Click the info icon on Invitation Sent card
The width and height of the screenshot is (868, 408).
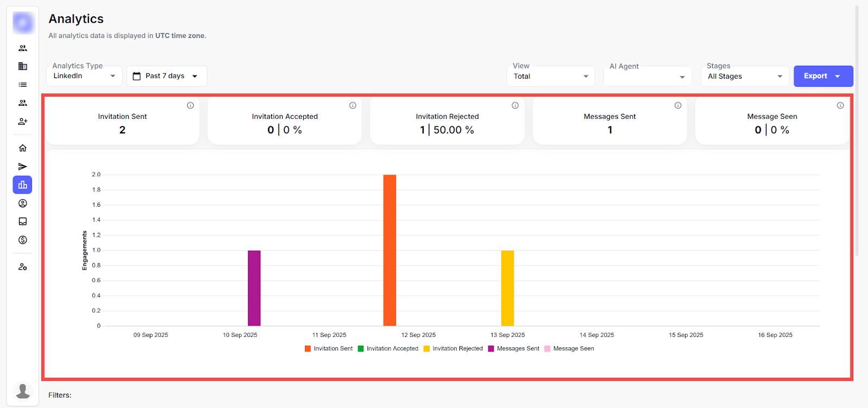click(x=190, y=106)
